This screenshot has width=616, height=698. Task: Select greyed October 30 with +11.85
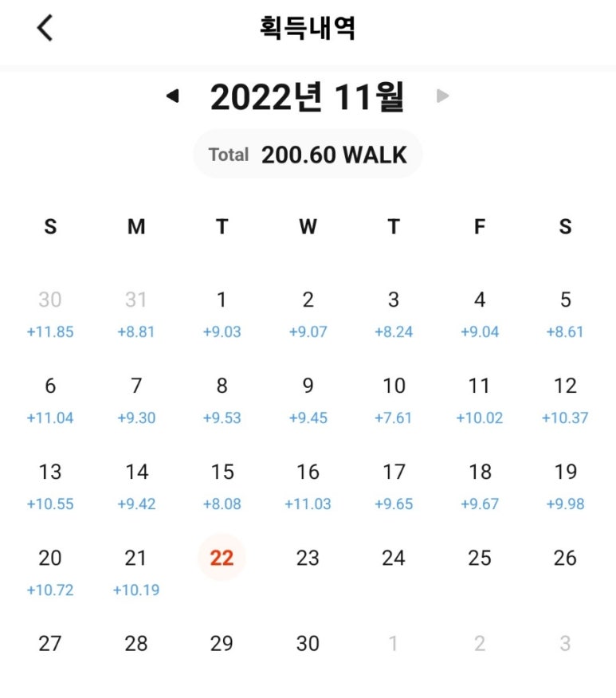(x=50, y=314)
